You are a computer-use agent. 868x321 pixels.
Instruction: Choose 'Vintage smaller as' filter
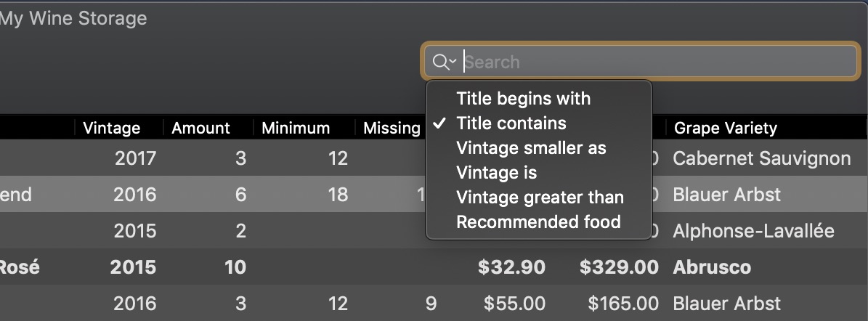click(x=531, y=147)
